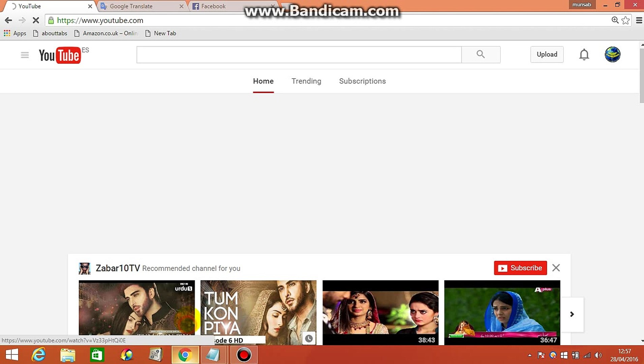Click the magnifier search button on YouTube
Viewport: 644px width, 364px height.
click(x=481, y=55)
